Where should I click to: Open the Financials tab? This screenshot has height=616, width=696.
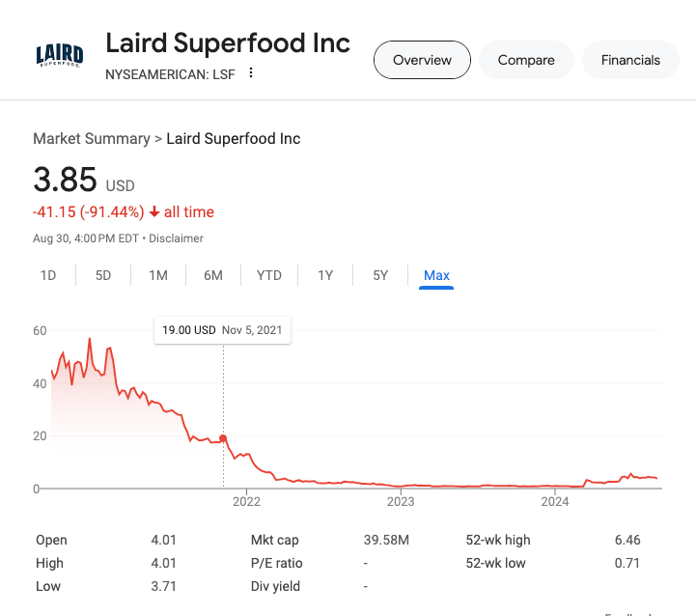pos(630,60)
